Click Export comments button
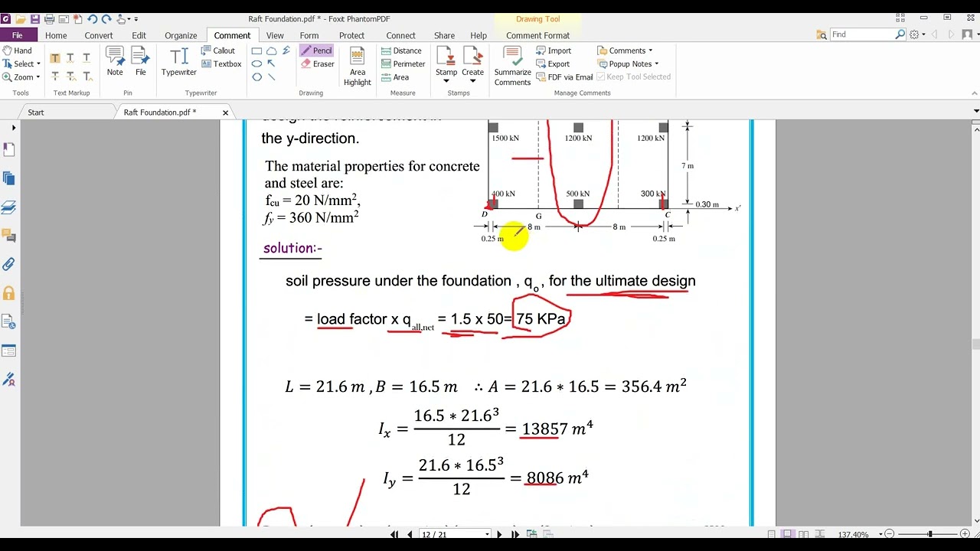 pyautogui.click(x=553, y=64)
